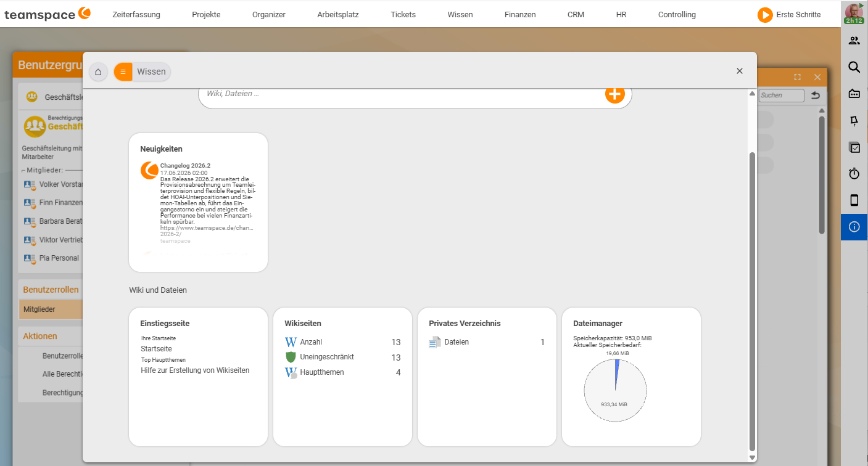Open the Finanzen menu

520,15
